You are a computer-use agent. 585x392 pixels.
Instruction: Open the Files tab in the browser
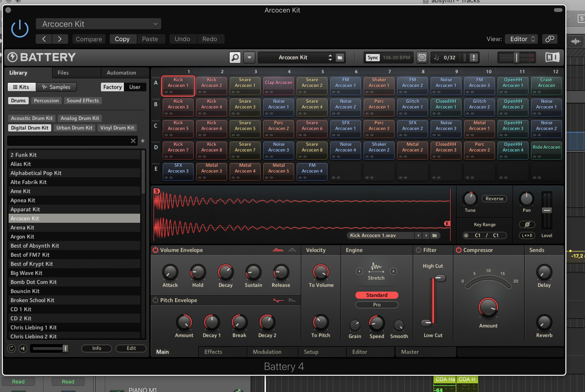pos(63,73)
